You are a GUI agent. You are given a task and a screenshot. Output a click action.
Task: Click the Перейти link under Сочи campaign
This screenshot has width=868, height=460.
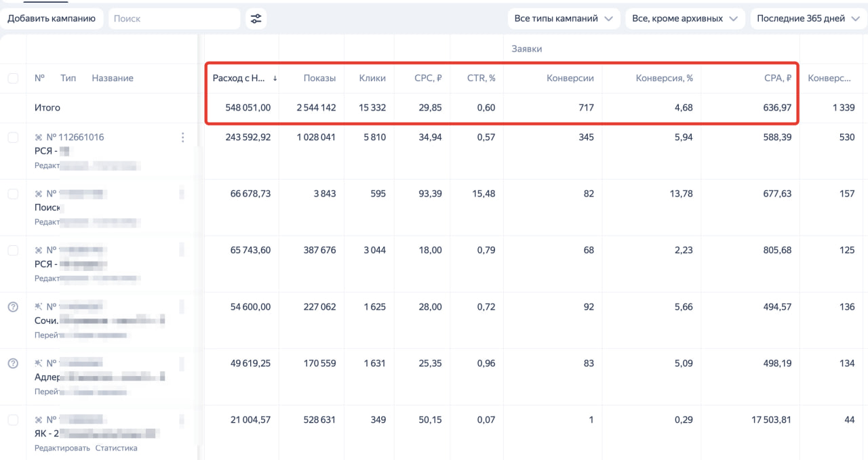point(47,335)
